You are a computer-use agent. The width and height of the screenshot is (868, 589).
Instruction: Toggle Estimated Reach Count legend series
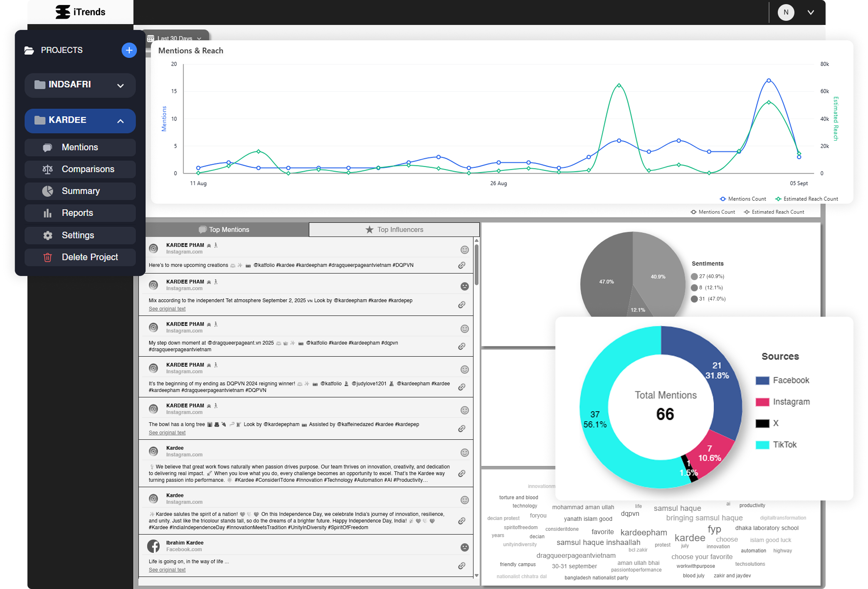806,199
